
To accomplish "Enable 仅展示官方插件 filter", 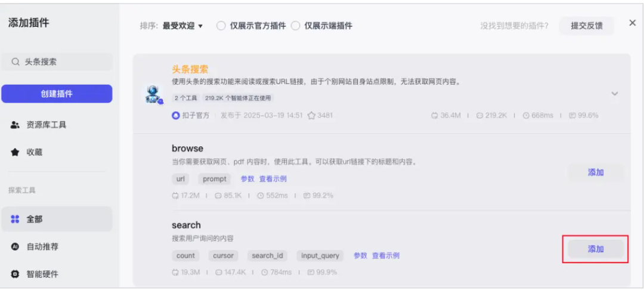I will point(221,26).
